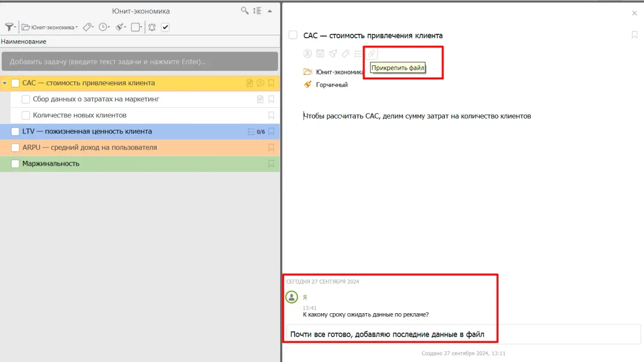Click the sort order icon in header
This screenshot has width=644, height=362.
(x=257, y=11)
